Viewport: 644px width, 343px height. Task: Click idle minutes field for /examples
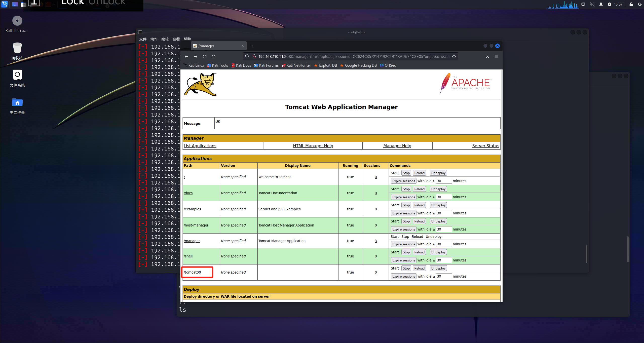tap(444, 213)
